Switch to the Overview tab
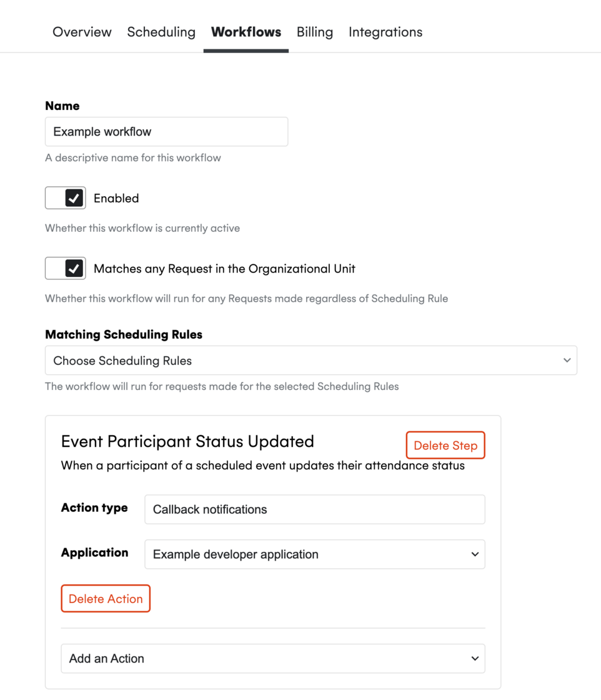 (x=82, y=32)
